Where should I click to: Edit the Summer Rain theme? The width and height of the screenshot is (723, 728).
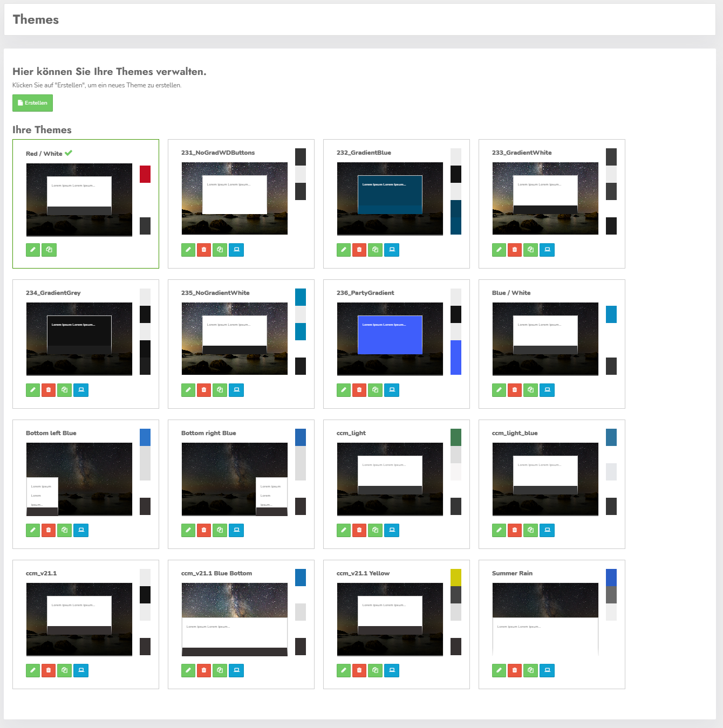[499, 670]
